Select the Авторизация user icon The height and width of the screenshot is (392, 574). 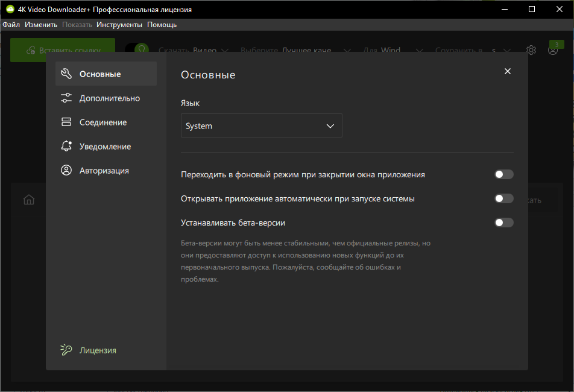66,170
